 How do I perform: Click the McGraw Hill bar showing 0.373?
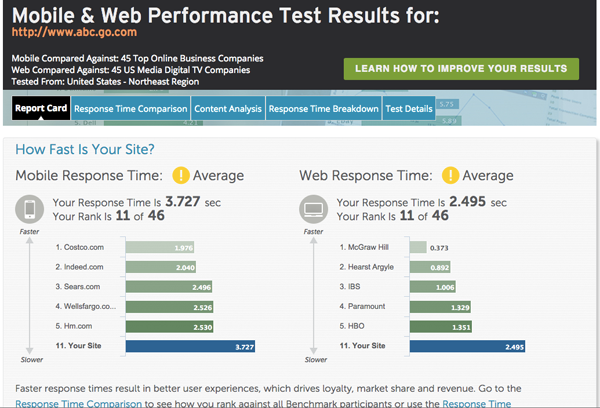coord(418,247)
